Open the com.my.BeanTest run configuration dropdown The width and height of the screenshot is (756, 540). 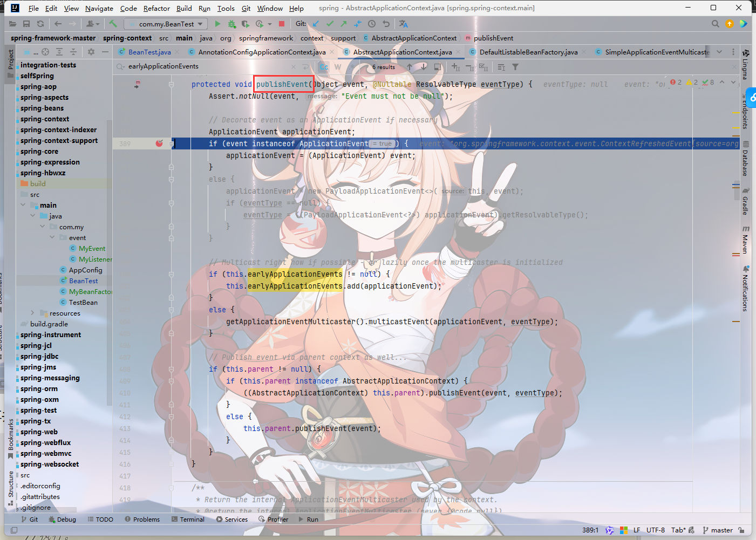click(x=165, y=24)
